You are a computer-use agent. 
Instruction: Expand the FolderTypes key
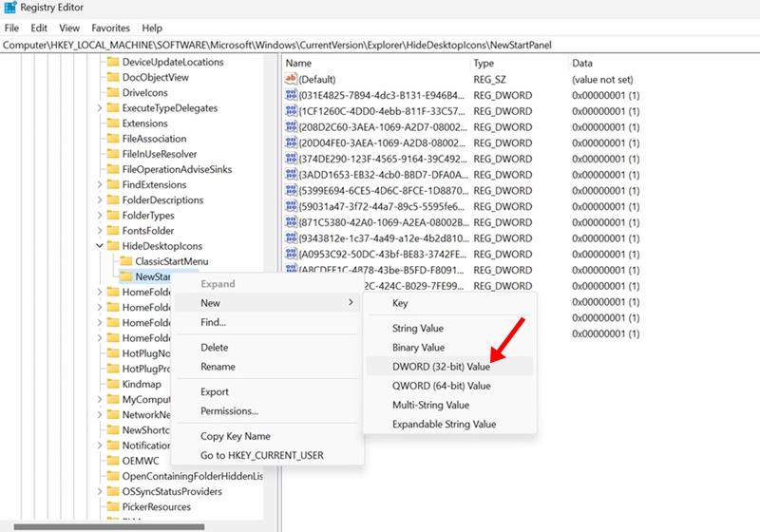100,215
